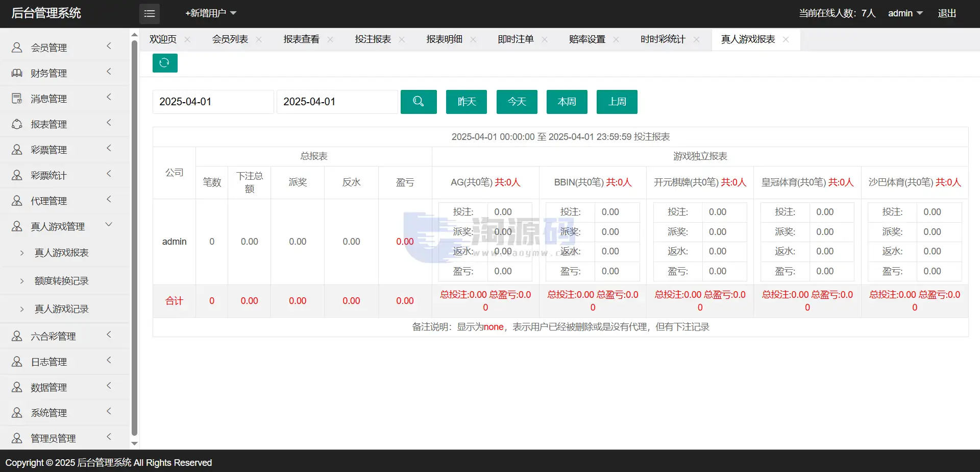The width and height of the screenshot is (980, 472).
Task: Open 真人游戏报表 in sidebar submenu
Action: (62, 253)
